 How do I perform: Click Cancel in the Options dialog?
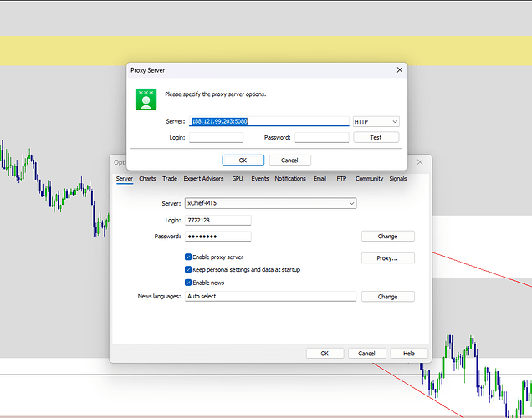pos(366,354)
